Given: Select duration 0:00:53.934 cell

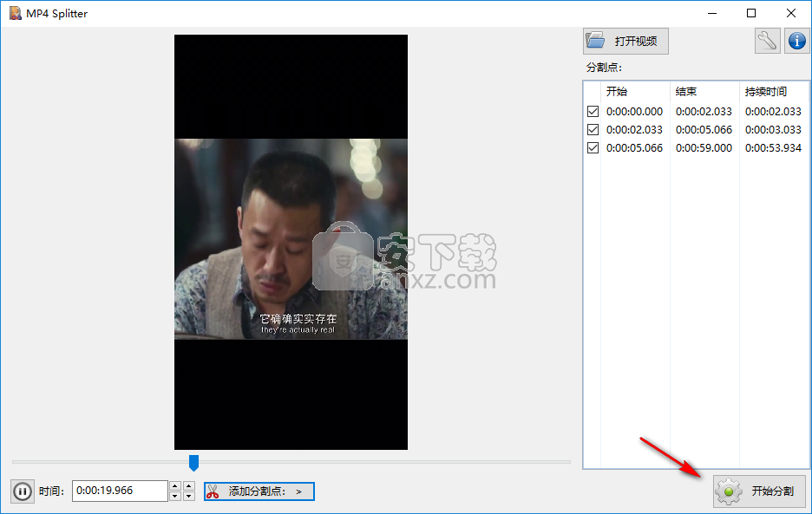Looking at the screenshot, I should click(x=773, y=147).
